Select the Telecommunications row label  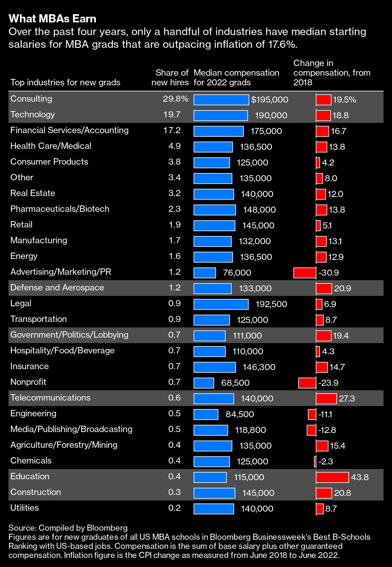click(x=50, y=398)
